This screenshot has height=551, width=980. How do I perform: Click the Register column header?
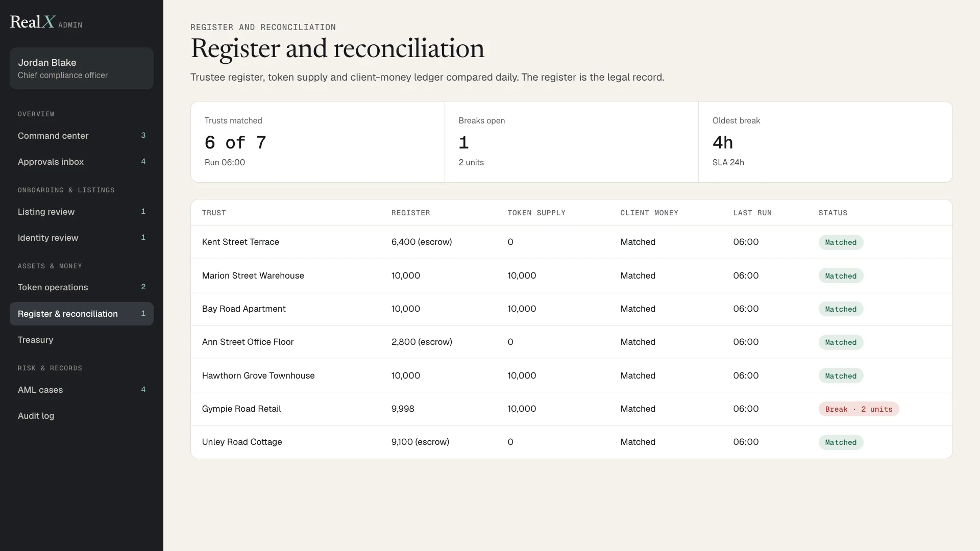click(411, 213)
